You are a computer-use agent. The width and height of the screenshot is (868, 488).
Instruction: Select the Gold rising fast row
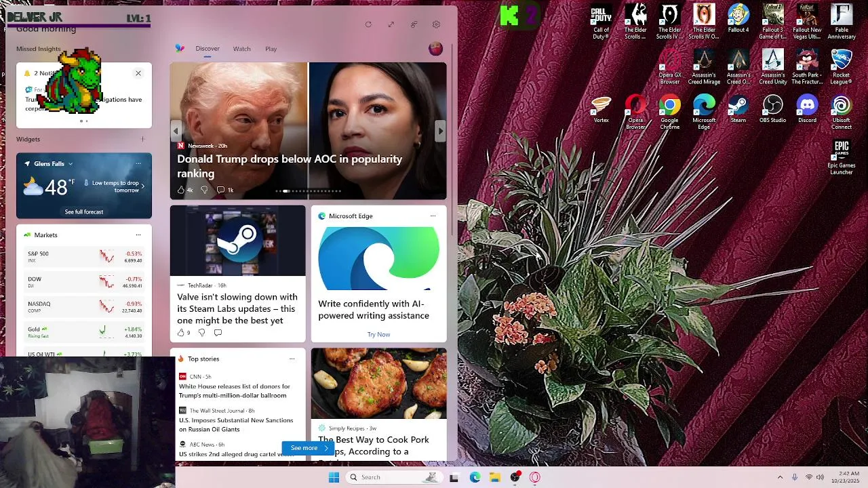pos(84,332)
